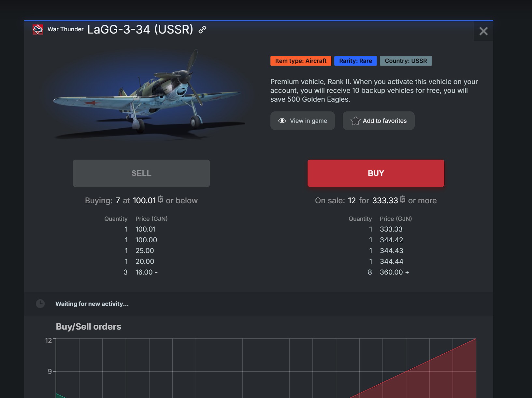Select the Item type: Aircraft tag
Screen dimensions: 532x398
point(301,61)
